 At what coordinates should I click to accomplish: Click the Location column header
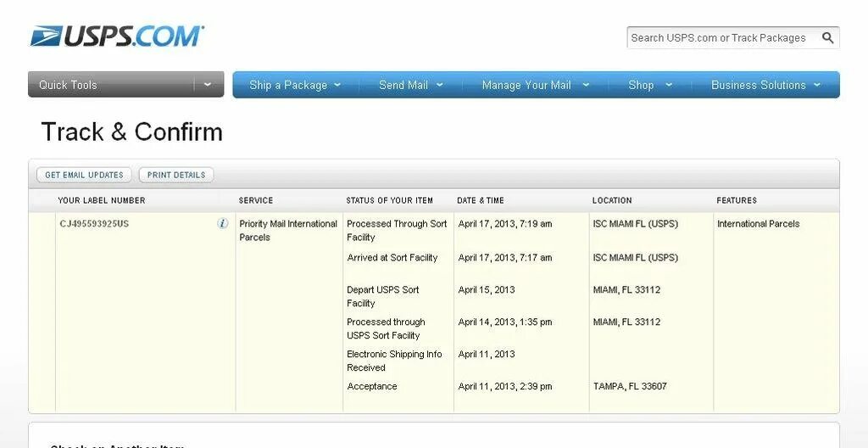(x=612, y=200)
